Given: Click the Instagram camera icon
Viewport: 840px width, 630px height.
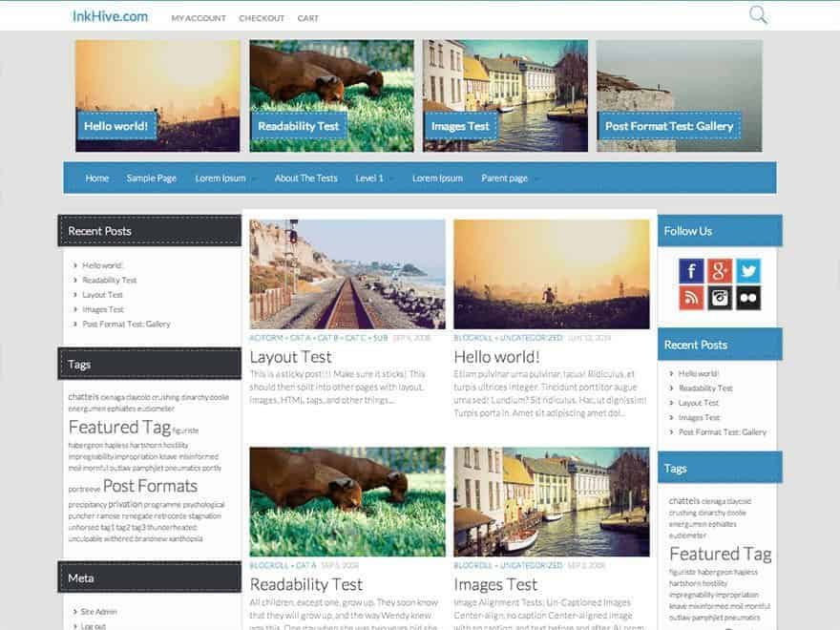Looking at the screenshot, I should (720, 298).
